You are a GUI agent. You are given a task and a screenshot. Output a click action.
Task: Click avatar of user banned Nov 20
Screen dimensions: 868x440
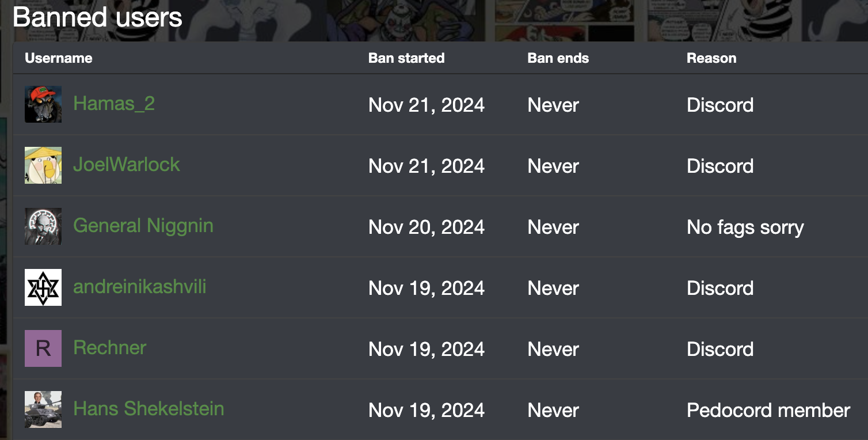coord(43,226)
